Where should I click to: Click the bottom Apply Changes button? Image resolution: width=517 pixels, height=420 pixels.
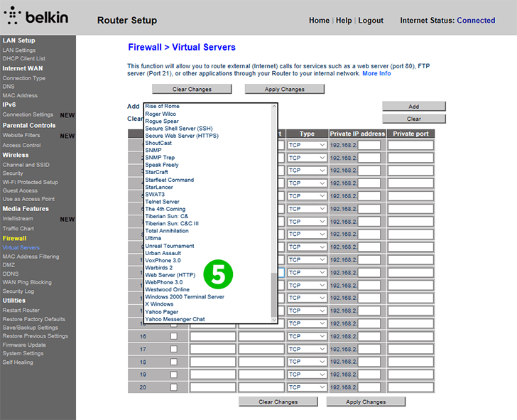point(366,402)
